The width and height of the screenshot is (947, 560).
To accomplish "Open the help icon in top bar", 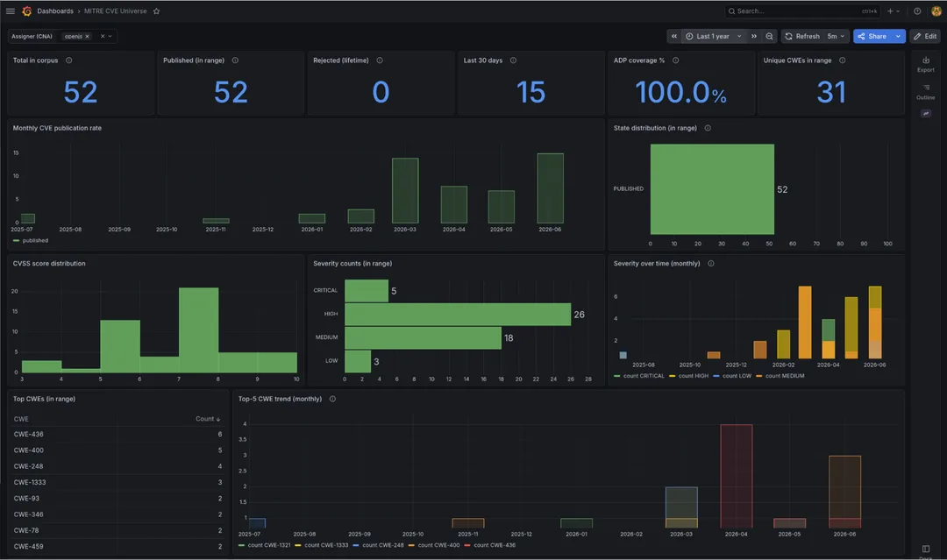I will (917, 11).
